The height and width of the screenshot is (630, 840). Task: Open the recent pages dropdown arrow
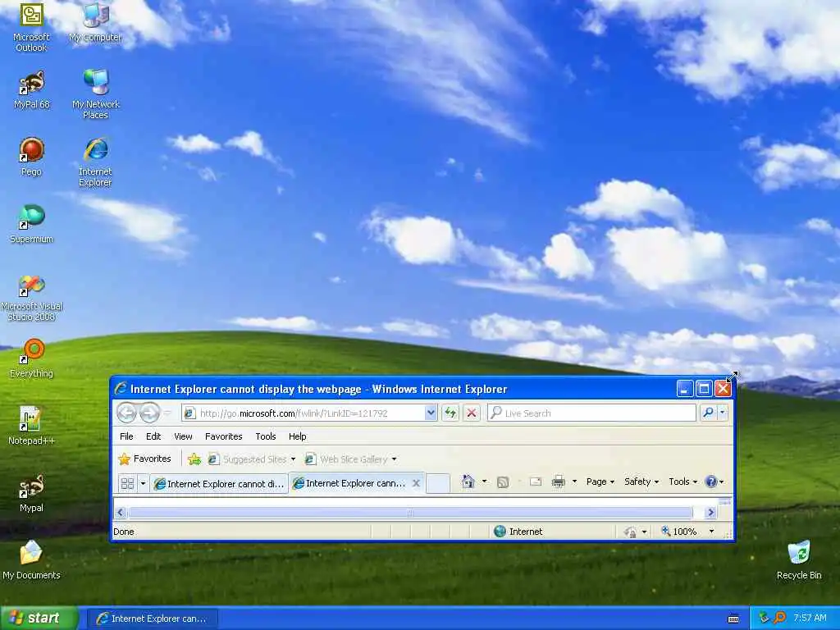(x=167, y=413)
